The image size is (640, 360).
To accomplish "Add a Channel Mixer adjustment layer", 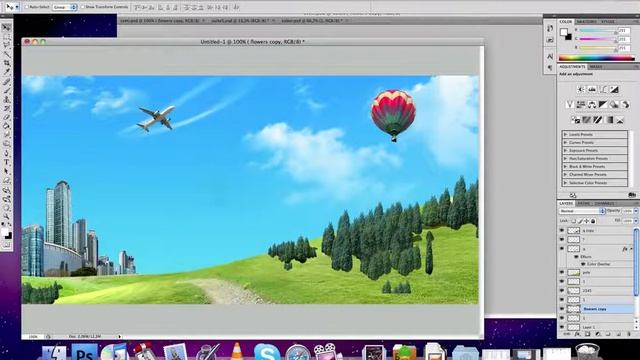I will pyautogui.click(x=625, y=104).
